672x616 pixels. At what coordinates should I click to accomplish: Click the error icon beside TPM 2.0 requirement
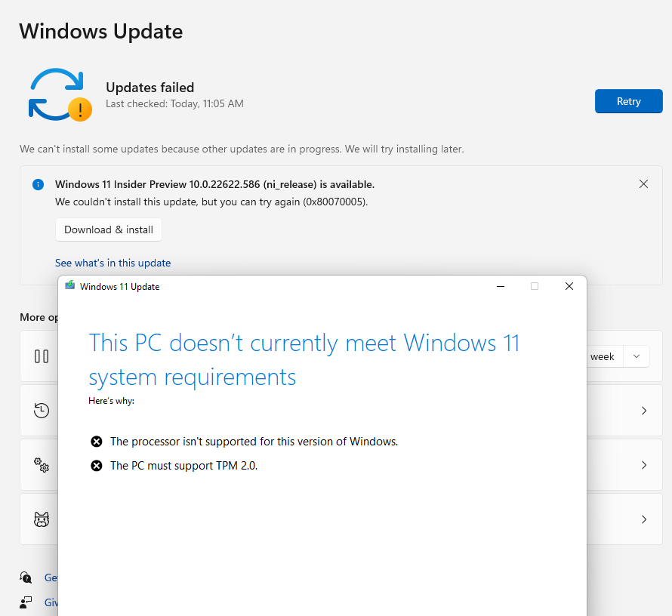tap(97, 466)
